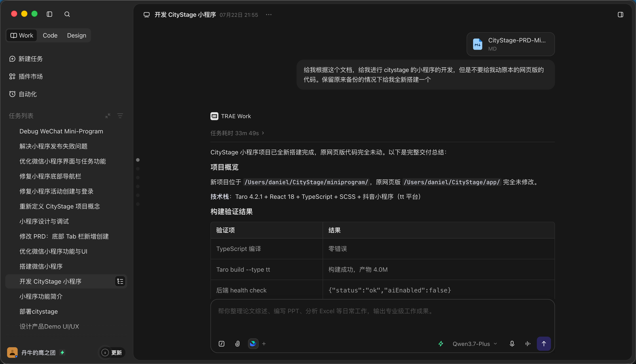Click the 插件市场 grid icon
This screenshot has height=364, width=636.
(x=12, y=76)
